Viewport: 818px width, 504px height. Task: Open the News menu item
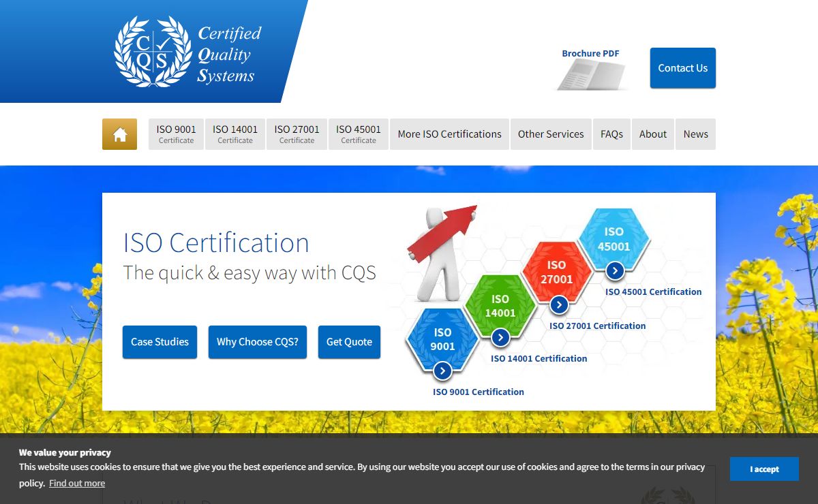pyautogui.click(x=696, y=134)
